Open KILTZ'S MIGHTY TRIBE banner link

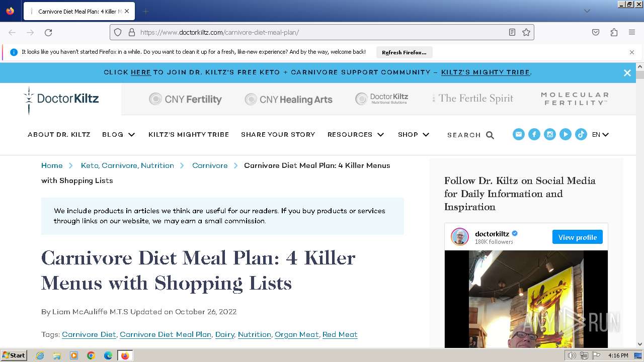click(486, 72)
